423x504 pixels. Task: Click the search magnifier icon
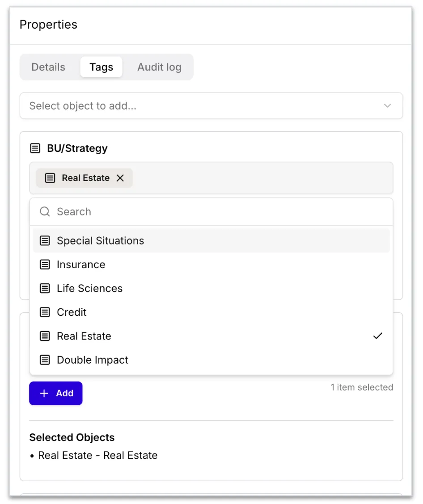[x=45, y=211]
